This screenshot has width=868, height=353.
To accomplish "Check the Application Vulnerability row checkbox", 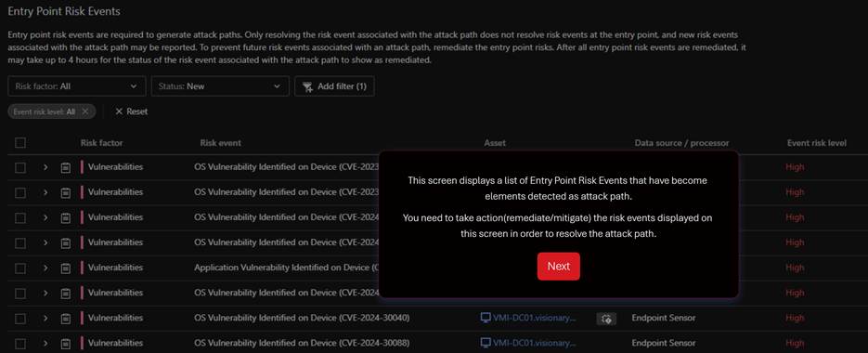I will pos(20,268).
